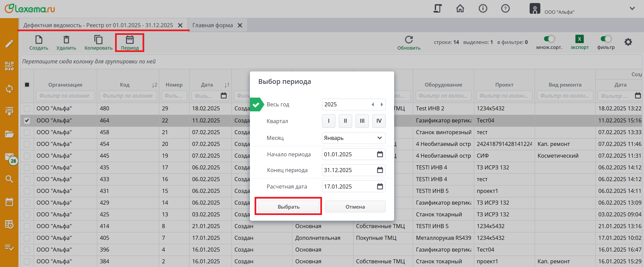Open calendar for Начало периода field
The height and width of the screenshot is (267, 644).
tap(380, 154)
